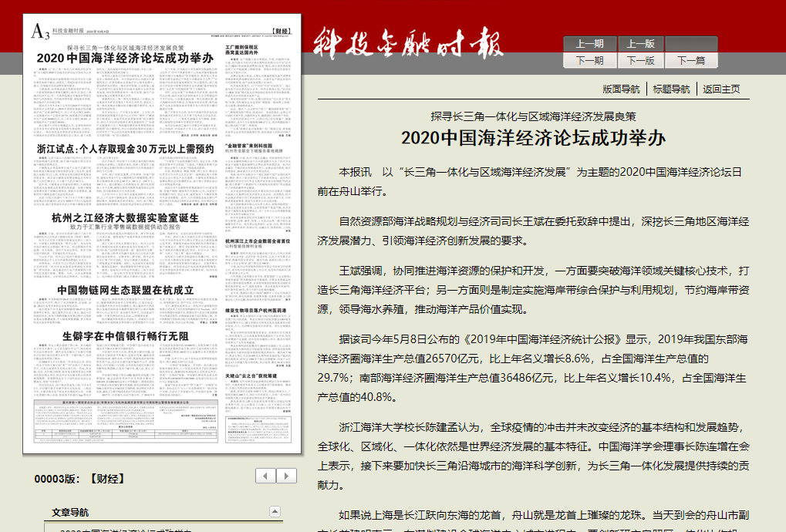Go to previous issue with 上一期
The image size is (786, 532).
click(589, 44)
